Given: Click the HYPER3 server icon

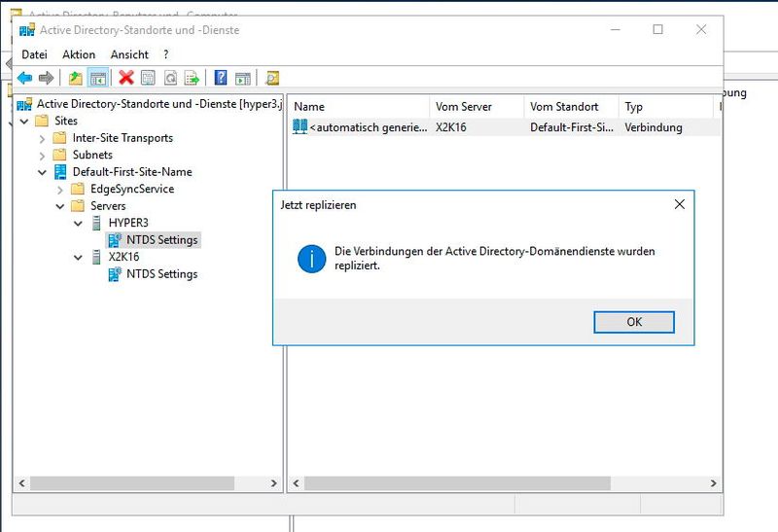Looking at the screenshot, I should point(96,223).
